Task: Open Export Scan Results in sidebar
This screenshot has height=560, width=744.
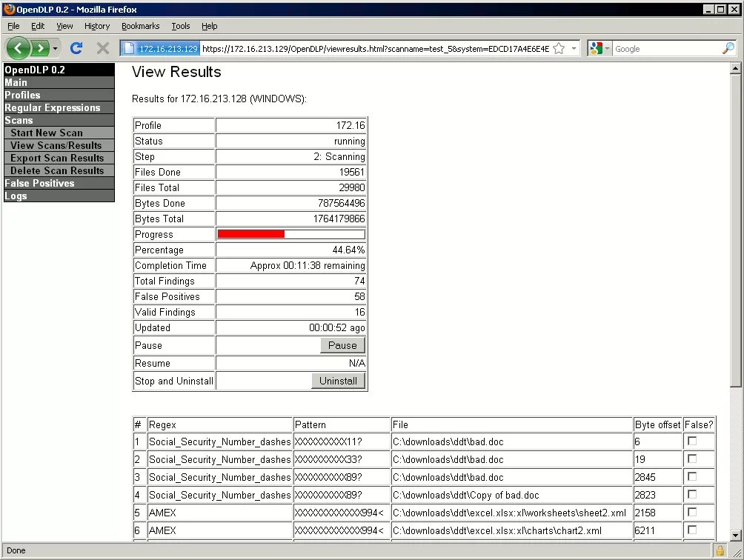Action: point(57,158)
